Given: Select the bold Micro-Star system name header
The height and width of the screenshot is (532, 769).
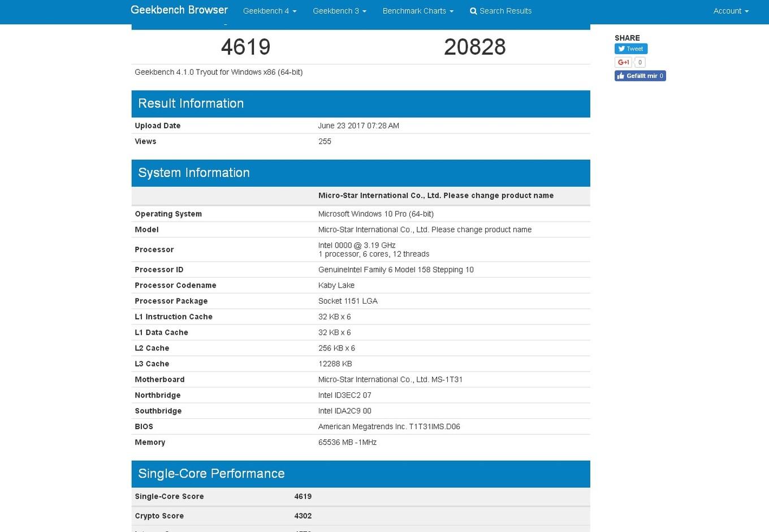Looking at the screenshot, I should pyautogui.click(x=436, y=196).
